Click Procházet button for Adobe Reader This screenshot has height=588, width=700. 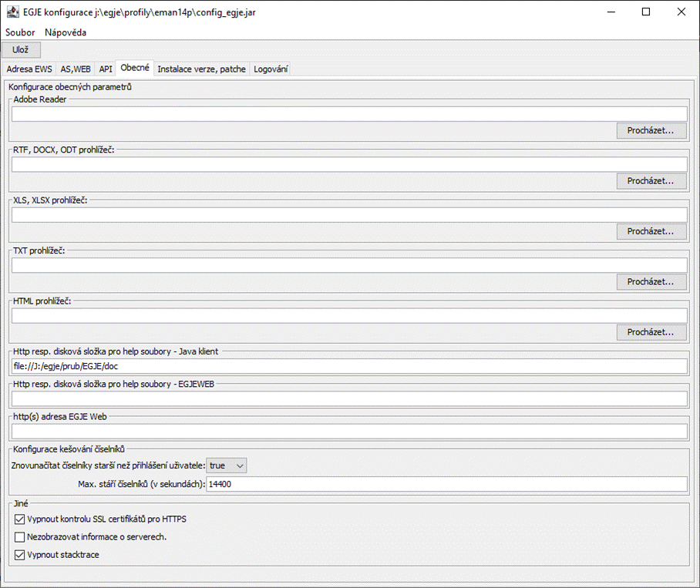651,131
